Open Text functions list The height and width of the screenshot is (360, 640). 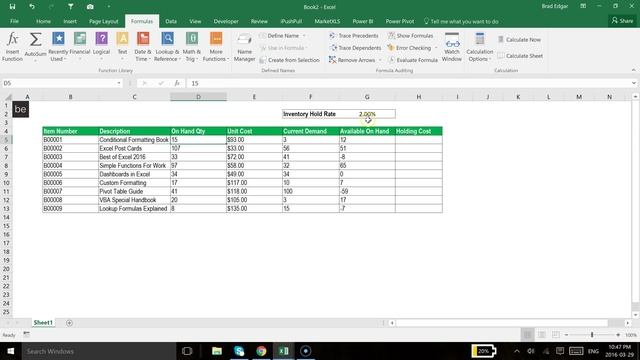tap(122, 47)
